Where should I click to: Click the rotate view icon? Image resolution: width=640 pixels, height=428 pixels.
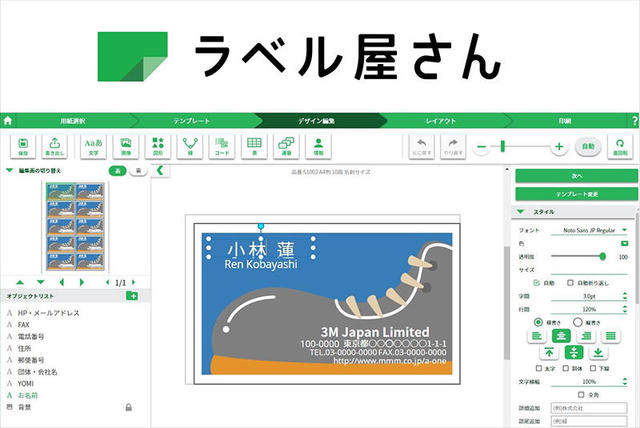click(x=620, y=146)
